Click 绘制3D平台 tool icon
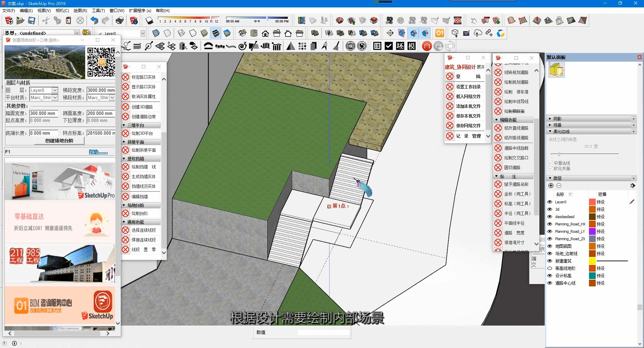Image resolution: width=644 pixels, height=348 pixels. coord(125,133)
